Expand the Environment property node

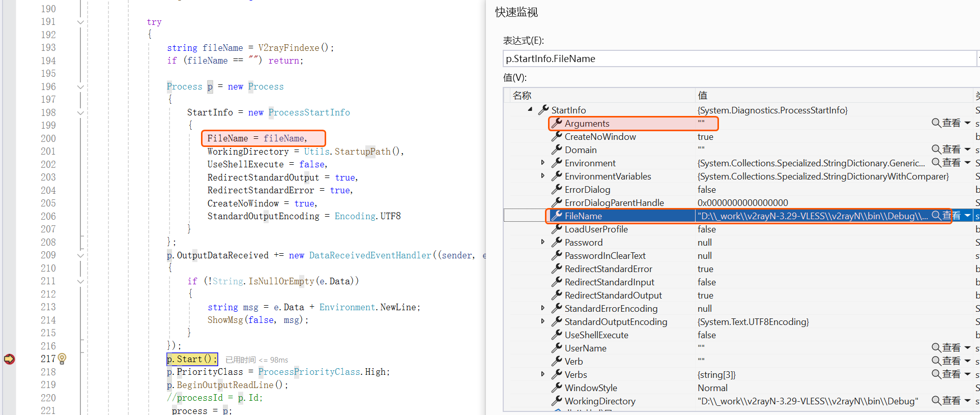tap(542, 163)
